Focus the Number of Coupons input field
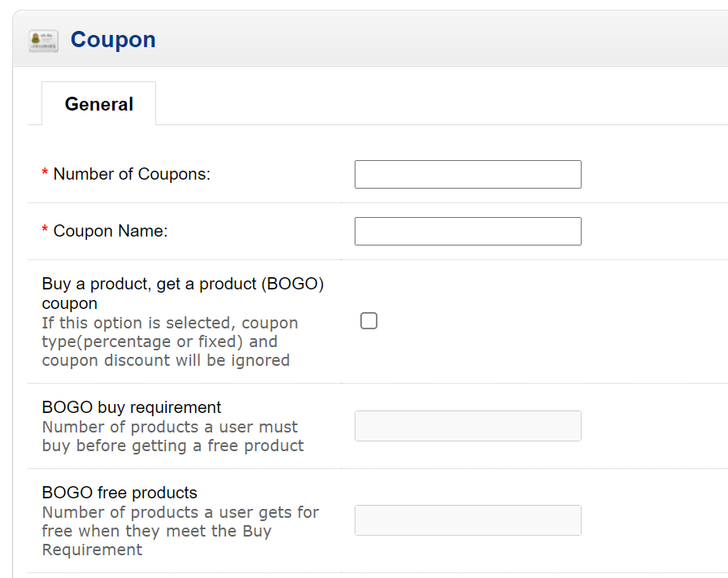This screenshot has width=728, height=578. pos(468,175)
